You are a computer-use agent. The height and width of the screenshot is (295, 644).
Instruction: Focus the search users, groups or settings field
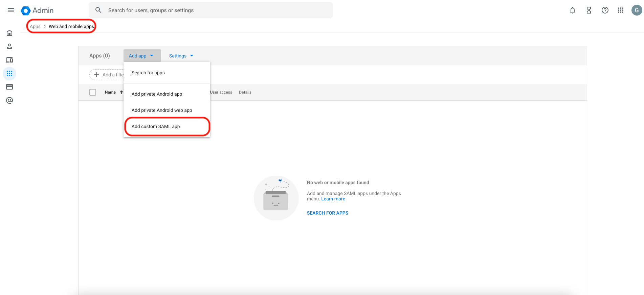coord(217,10)
